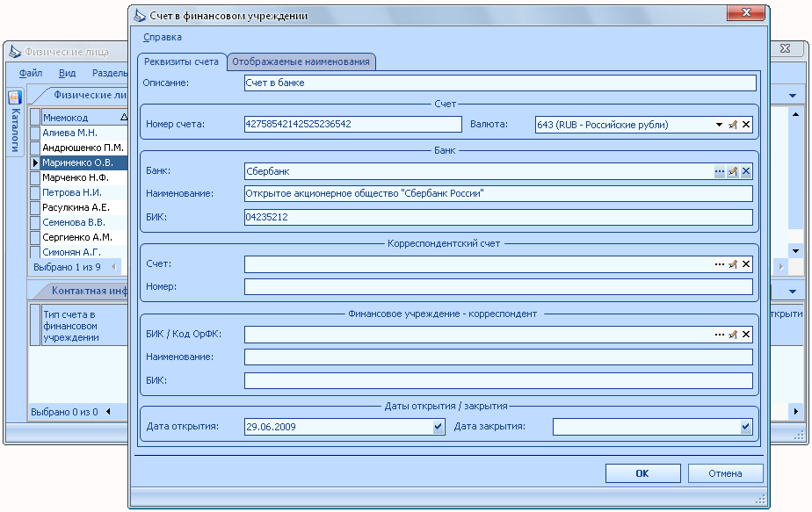
Task: Click Наименование field in Финансовое учреждение - корреспондент
Action: 498,357
